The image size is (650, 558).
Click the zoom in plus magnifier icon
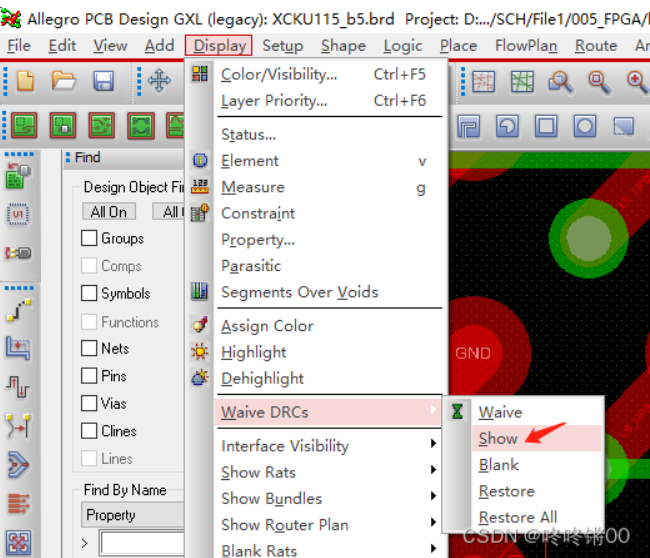pos(638,82)
